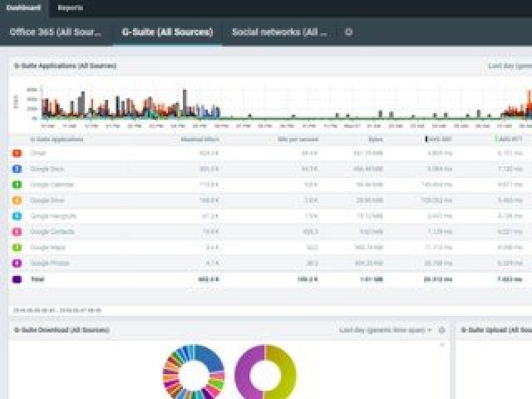Image resolution: width=532 pixels, height=399 pixels.
Task: Toggle the lime Google Maps series swatch
Action: click(x=17, y=248)
